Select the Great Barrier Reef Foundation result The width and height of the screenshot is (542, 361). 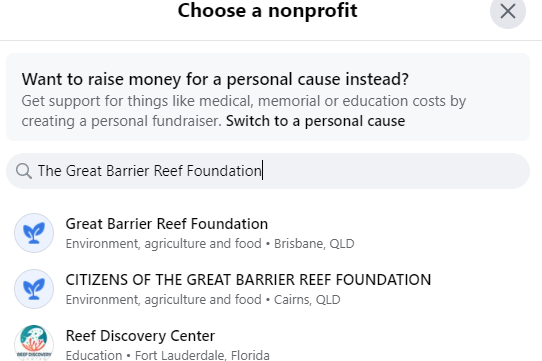click(268, 233)
